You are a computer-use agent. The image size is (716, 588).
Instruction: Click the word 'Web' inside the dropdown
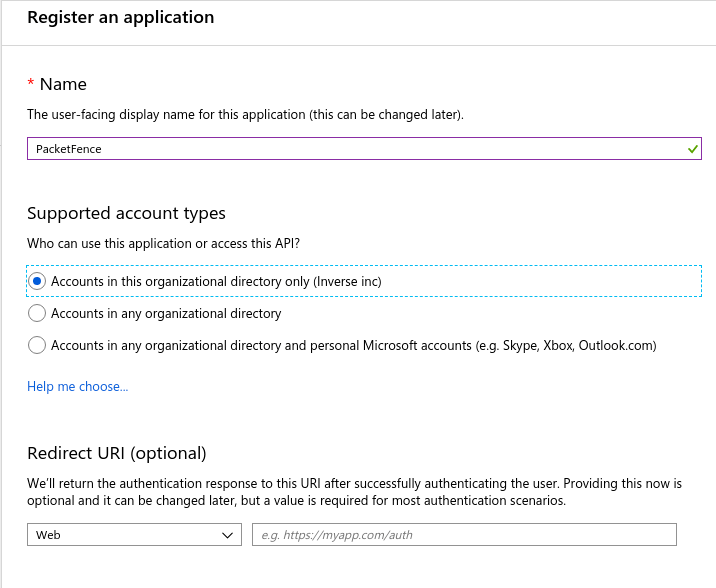[48, 535]
